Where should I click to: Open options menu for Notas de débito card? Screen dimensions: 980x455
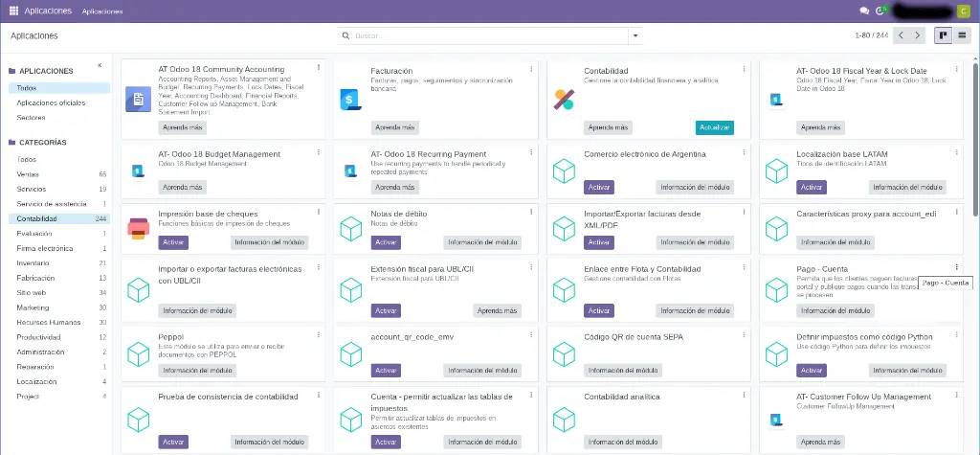point(531,211)
